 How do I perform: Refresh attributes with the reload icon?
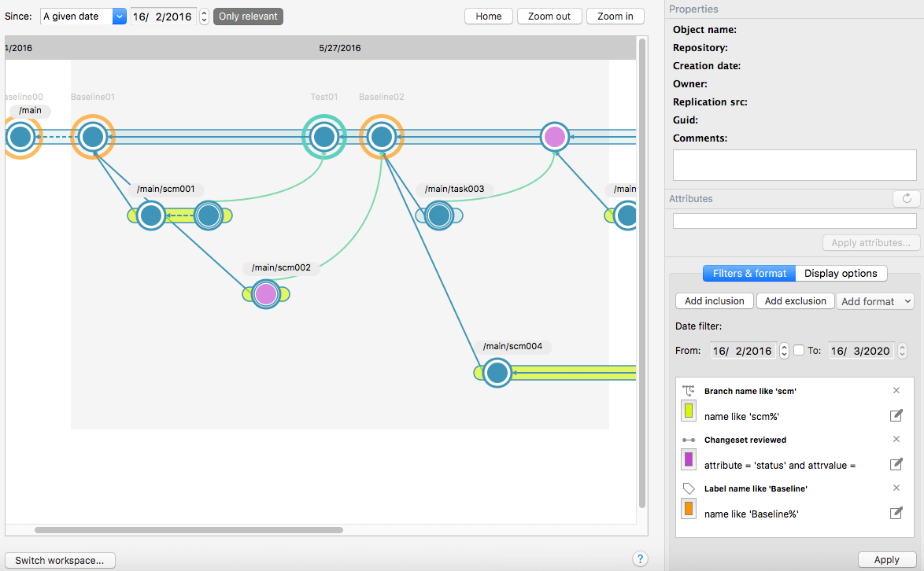point(907,199)
